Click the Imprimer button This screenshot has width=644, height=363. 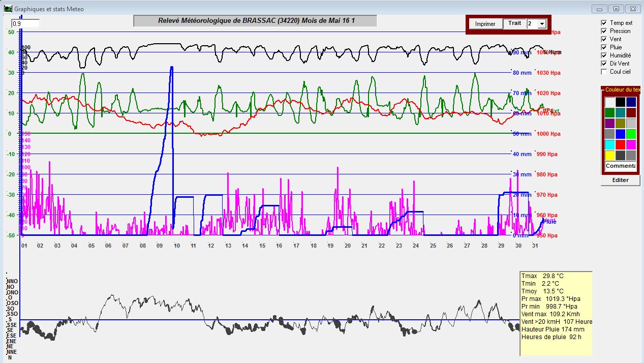coord(485,24)
